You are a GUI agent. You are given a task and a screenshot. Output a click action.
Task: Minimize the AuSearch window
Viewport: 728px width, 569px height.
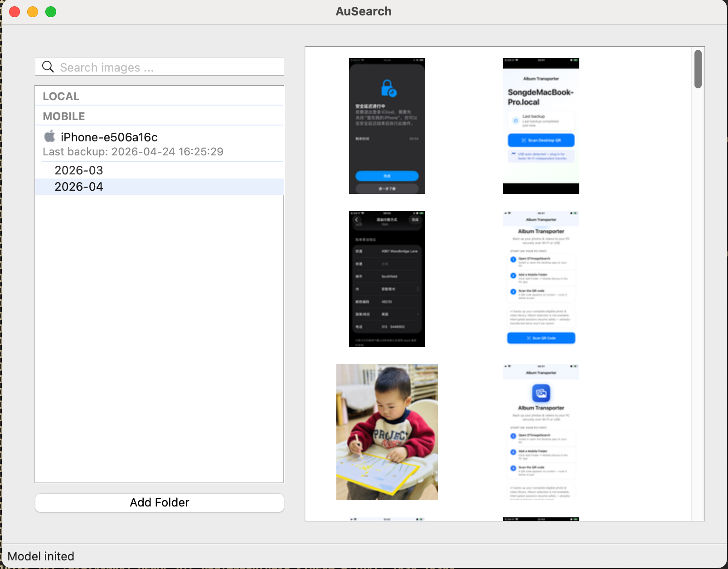pos(33,12)
